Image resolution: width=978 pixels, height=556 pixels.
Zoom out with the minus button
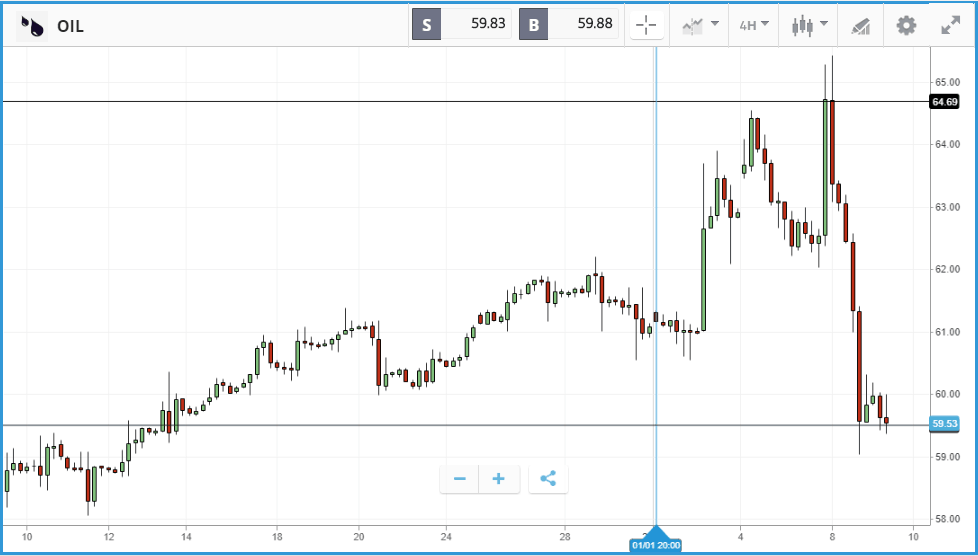point(460,479)
